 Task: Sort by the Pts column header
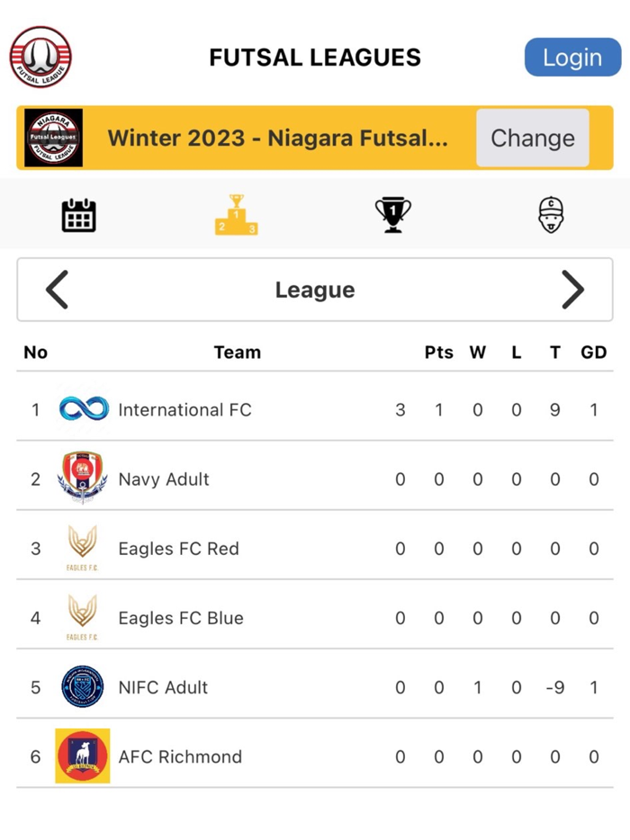tap(439, 353)
